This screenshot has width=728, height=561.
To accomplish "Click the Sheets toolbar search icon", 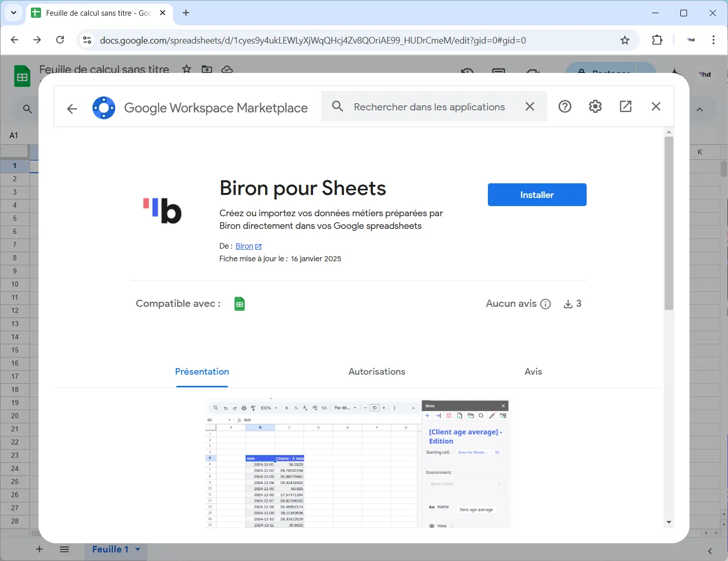I will click(x=28, y=109).
